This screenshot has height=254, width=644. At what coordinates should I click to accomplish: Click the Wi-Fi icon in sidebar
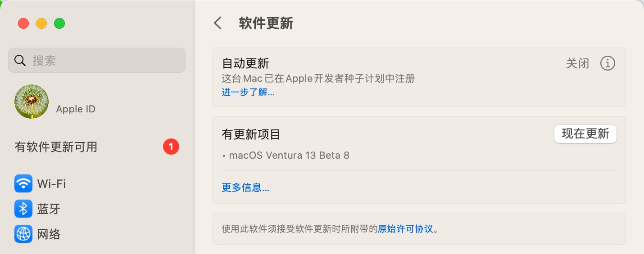pos(23,183)
